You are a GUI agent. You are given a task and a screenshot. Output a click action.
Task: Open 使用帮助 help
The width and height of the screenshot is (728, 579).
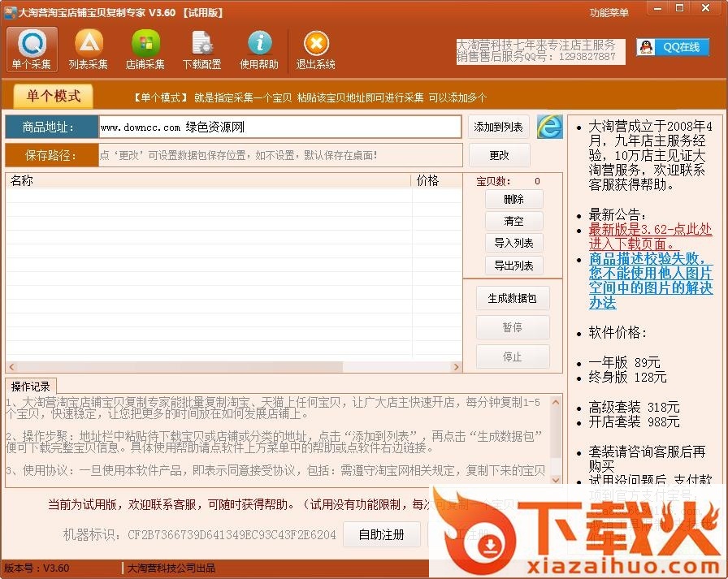(259, 50)
